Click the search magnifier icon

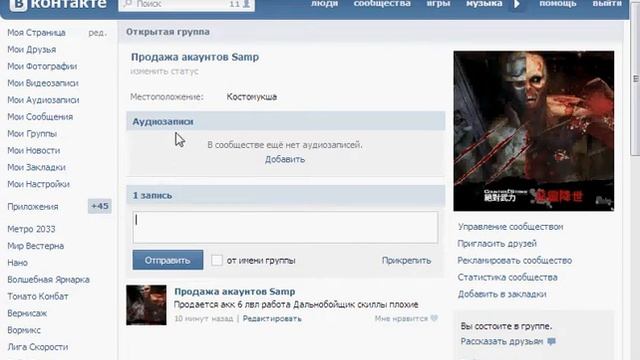coord(127,4)
